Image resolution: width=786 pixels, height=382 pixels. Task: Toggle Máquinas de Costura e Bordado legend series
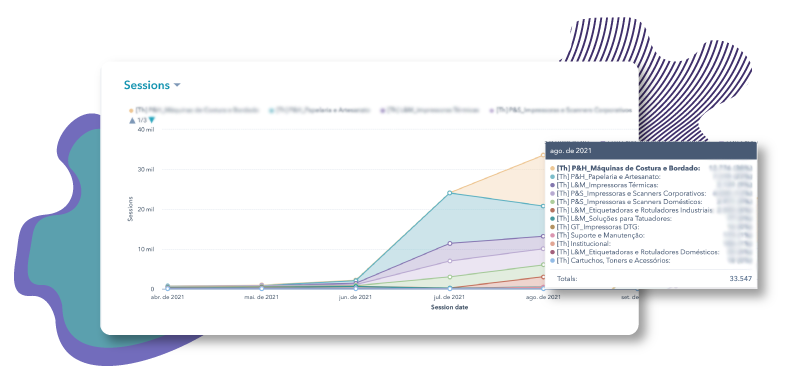tap(194, 110)
